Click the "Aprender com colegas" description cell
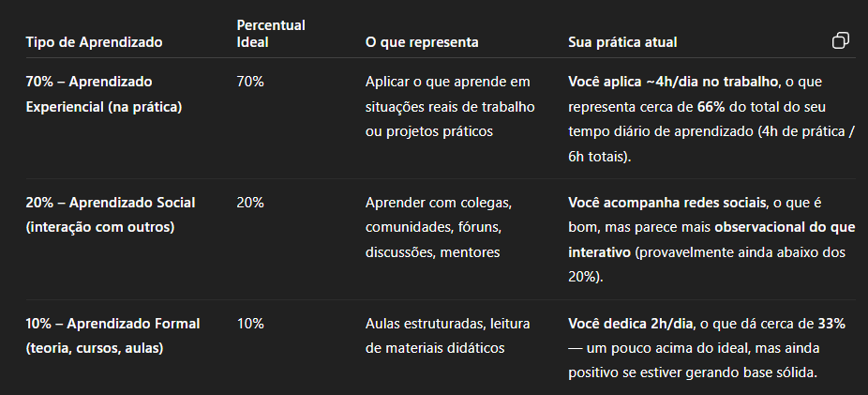 437,227
